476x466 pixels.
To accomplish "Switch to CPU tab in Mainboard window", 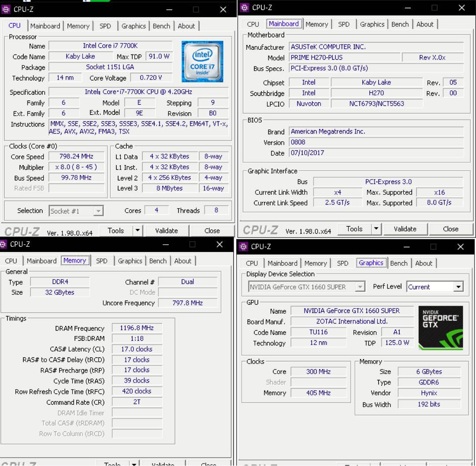I will (x=253, y=24).
